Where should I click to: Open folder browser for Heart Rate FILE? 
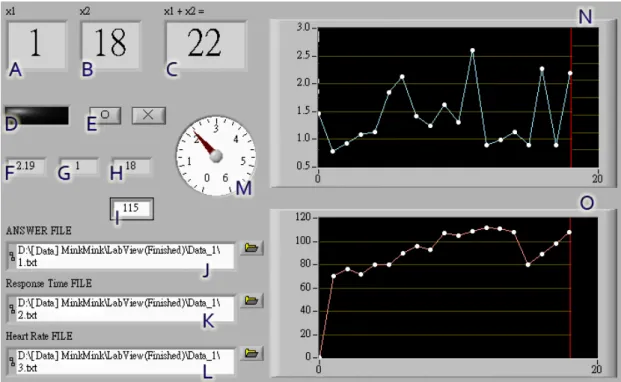[x=251, y=353]
